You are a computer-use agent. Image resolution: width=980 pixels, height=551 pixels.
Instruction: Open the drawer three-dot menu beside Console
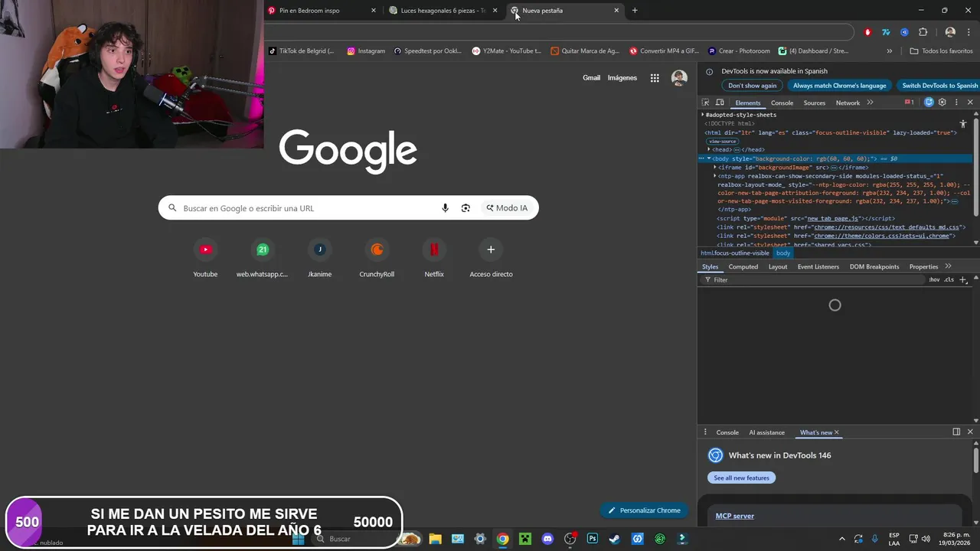(x=706, y=432)
